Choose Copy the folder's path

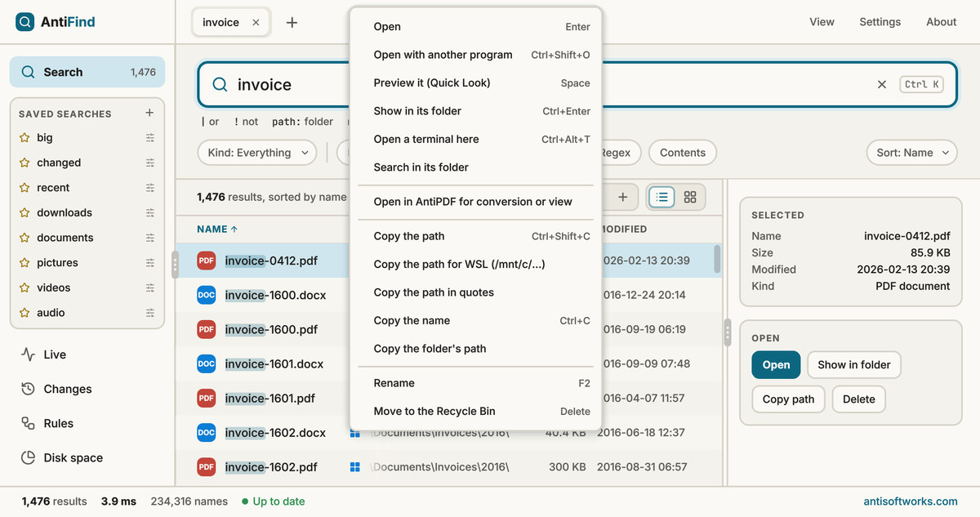[475, 348]
